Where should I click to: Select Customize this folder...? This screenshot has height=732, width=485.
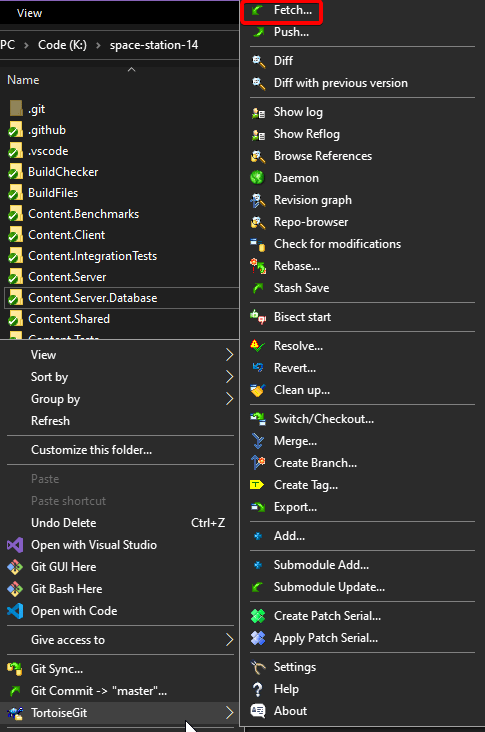(91, 450)
